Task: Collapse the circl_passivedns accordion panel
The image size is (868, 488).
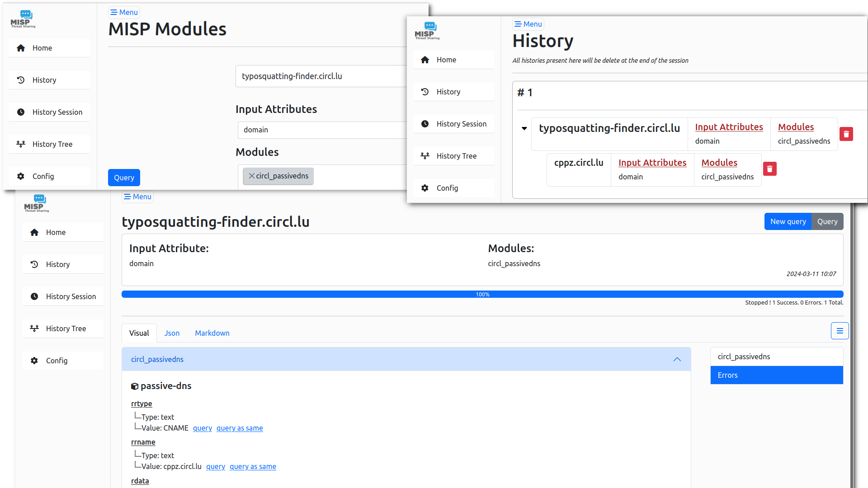Action: (x=677, y=359)
